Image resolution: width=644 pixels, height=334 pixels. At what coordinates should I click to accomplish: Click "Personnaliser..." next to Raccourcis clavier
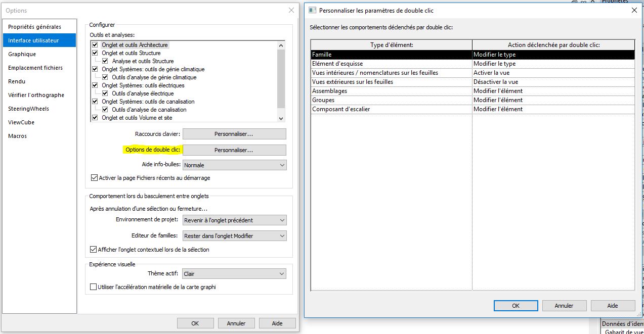pos(234,133)
